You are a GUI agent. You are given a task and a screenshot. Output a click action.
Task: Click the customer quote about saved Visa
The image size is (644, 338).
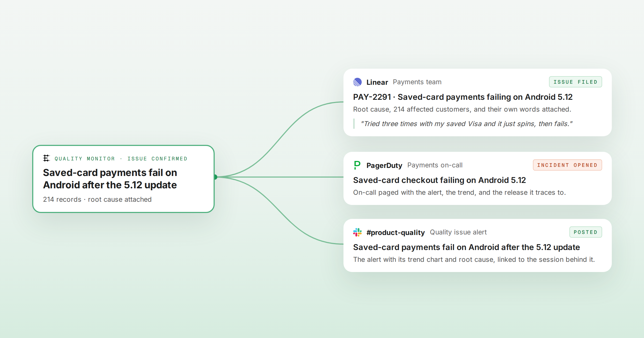click(466, 124)
